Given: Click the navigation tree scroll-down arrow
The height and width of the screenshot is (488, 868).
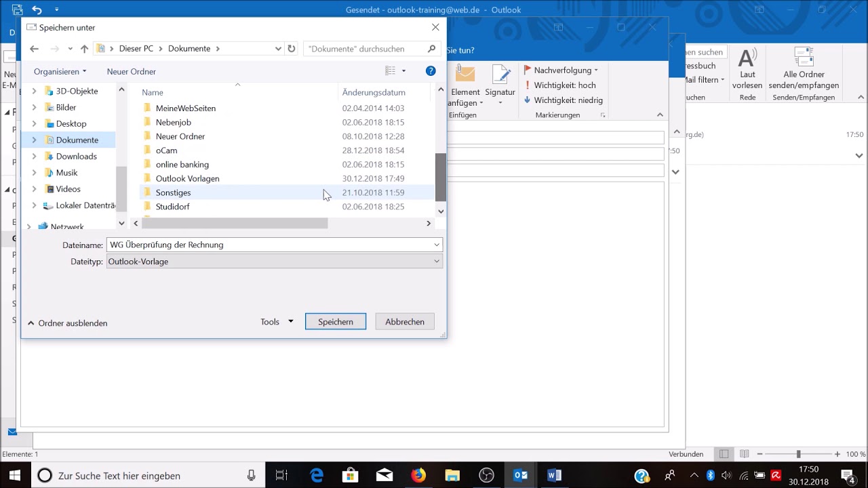Looking at the screenshot, I should (x=121, y=223).
